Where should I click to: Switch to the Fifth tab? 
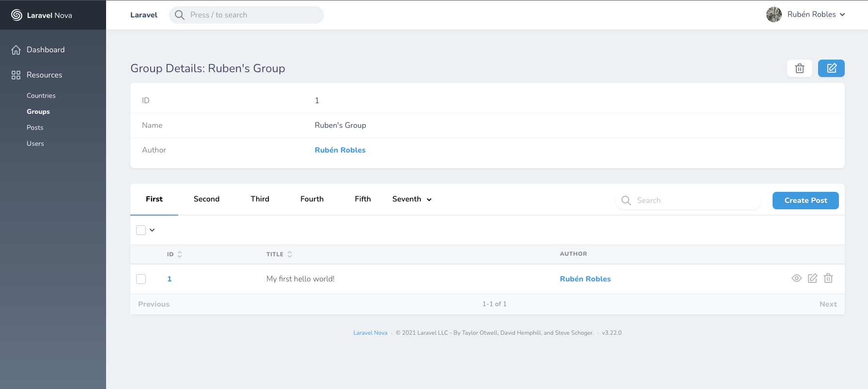[x=363, y=199]
